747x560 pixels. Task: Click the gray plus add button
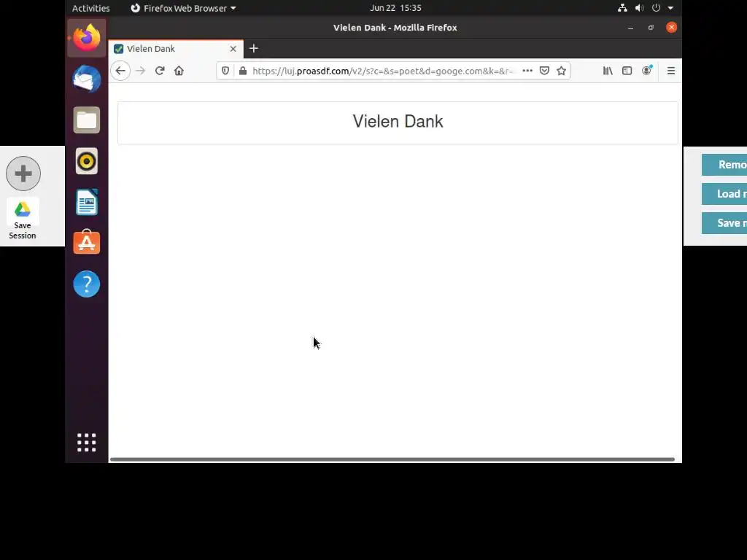point(23,174)
